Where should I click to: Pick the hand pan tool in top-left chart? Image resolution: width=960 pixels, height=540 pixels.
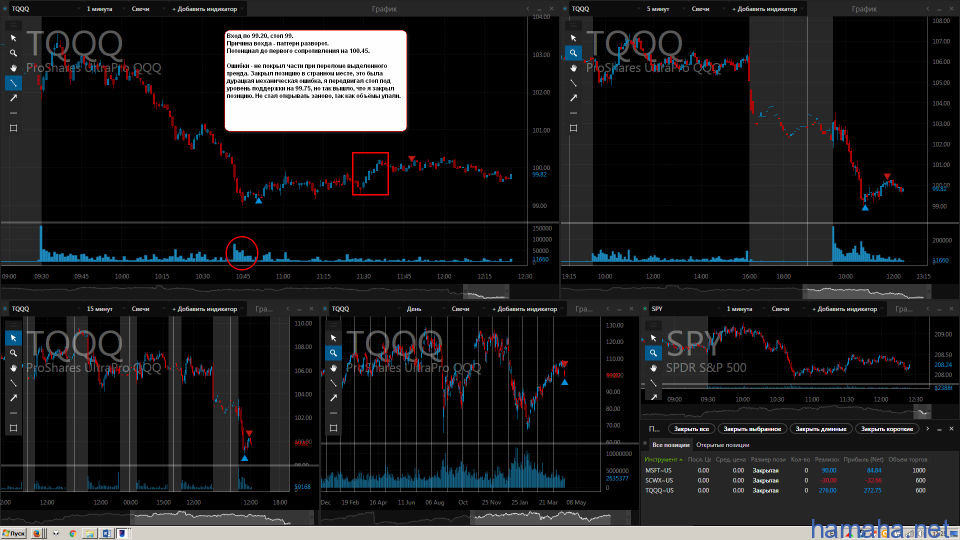pos(14,68)
